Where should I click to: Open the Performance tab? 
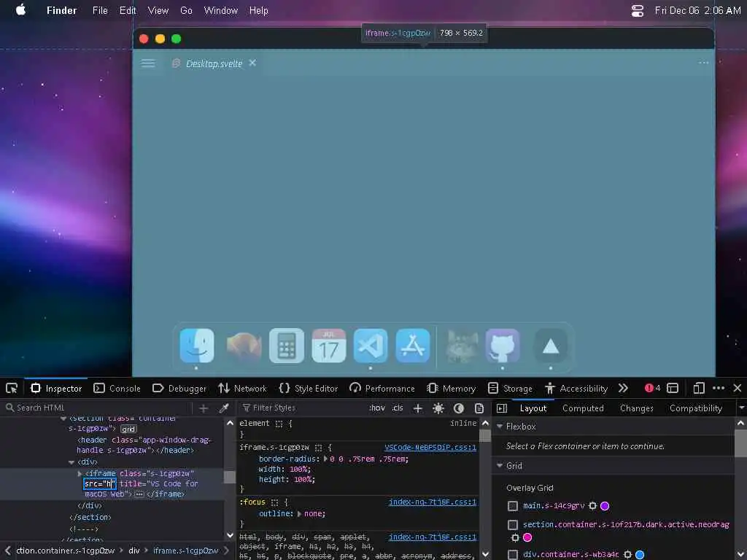(382, 388)
